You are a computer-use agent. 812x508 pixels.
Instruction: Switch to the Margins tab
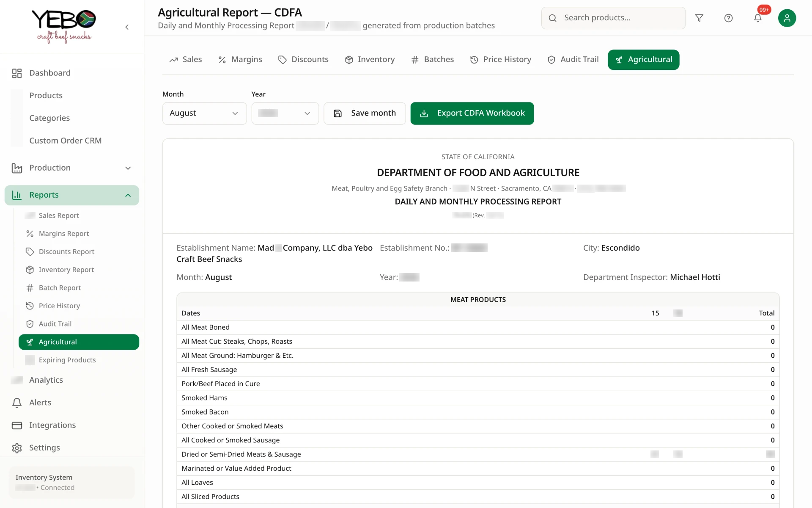pos(240,60)
